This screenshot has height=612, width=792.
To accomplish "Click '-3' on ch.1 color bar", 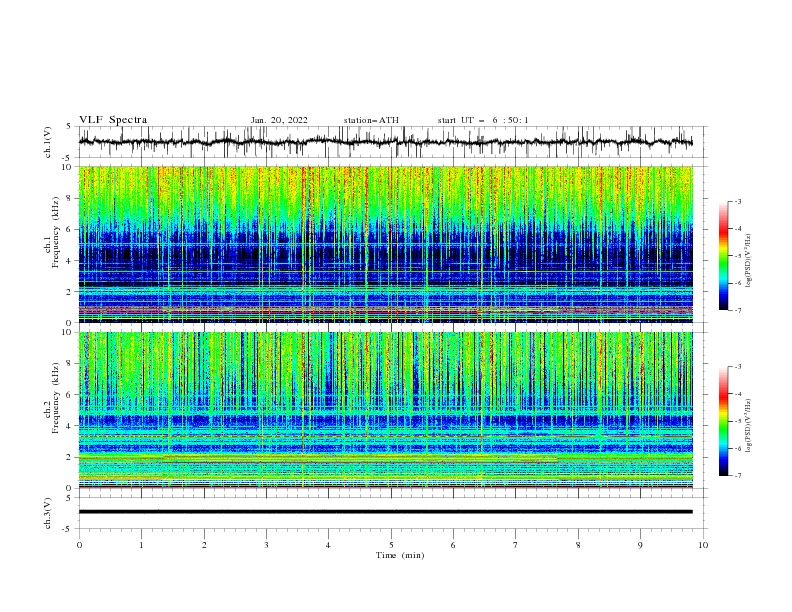I will [x=737, y=201].
